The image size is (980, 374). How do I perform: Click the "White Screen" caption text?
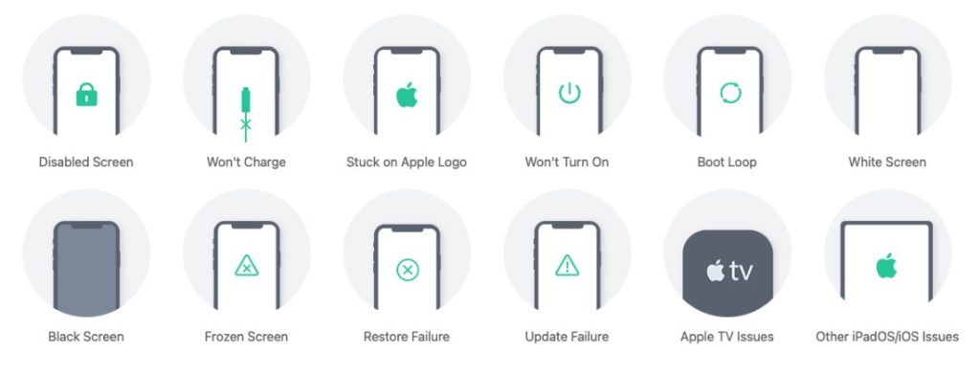(x=887, y=163)
